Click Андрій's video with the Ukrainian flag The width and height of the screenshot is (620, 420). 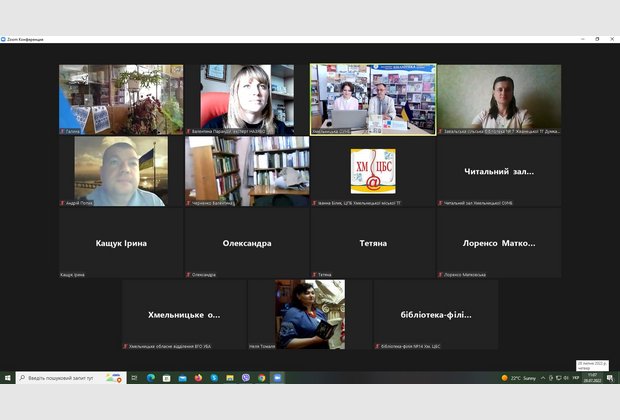[x=121, y=171]
